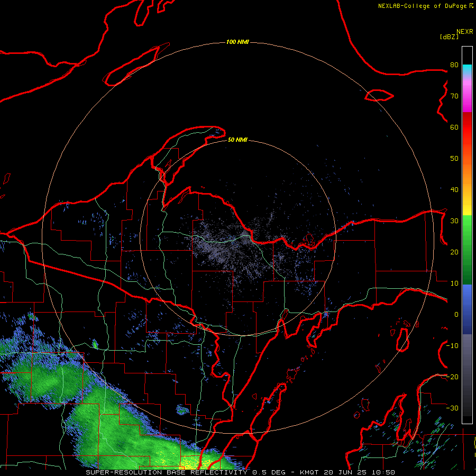This screenshot has height=476, width=476.
Task: Click the 30 value on dBZ scale
Action: (x=454, y=221)
